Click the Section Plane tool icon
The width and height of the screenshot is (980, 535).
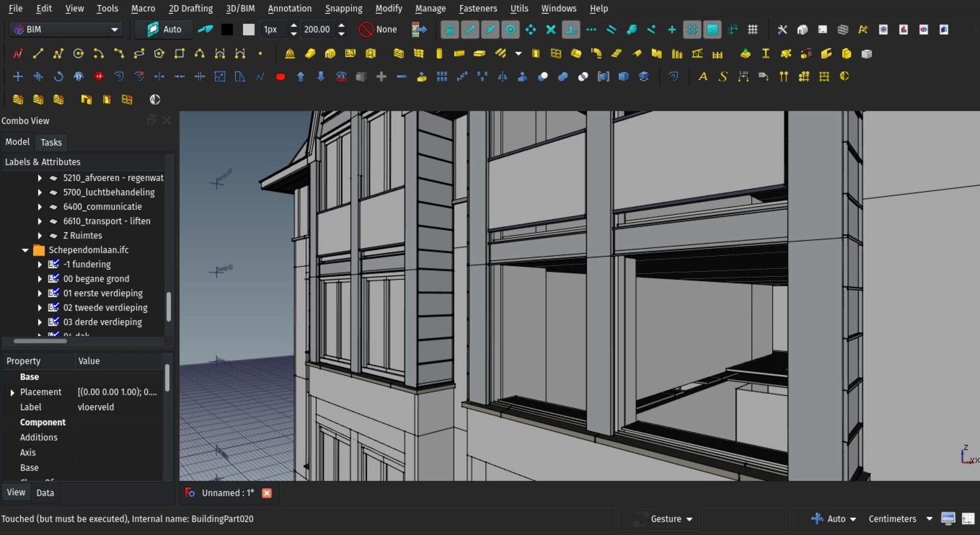(x=844, y=77)
